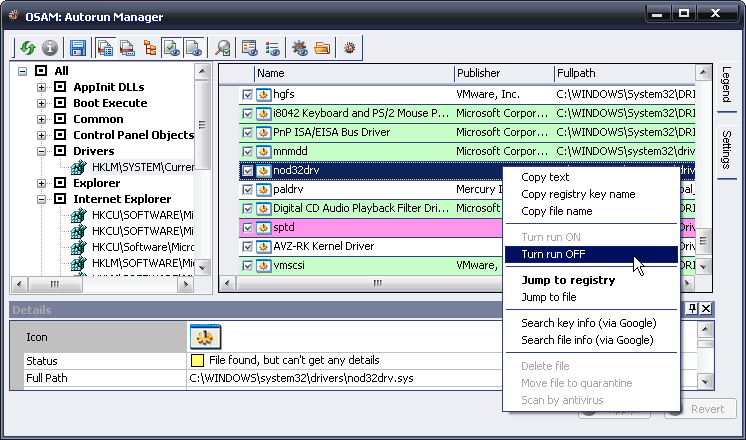This screenshot has height=440, width=746.
Task: Sort by the Name column header
Action: pos(354,73)
